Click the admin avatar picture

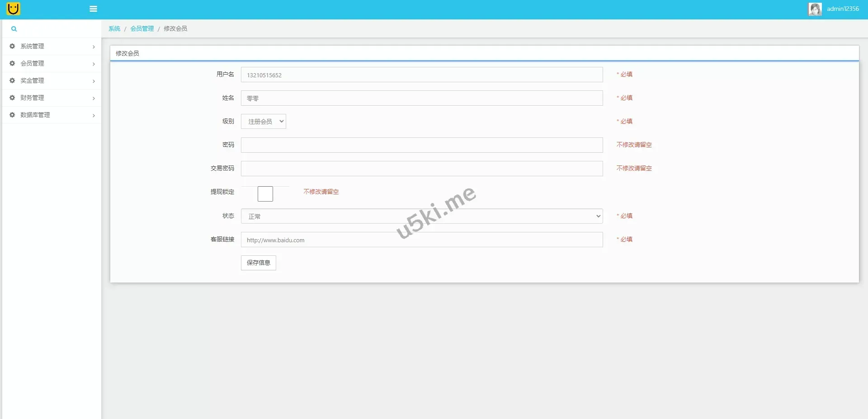click(x=815, y=9)
